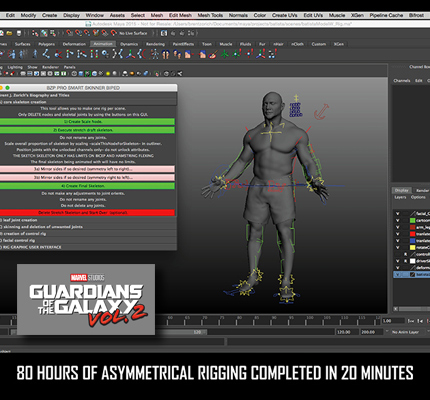Click the green color swatch of cartoon layer
The height and width of the screenshot is (400, 430).
click(412, 220)
